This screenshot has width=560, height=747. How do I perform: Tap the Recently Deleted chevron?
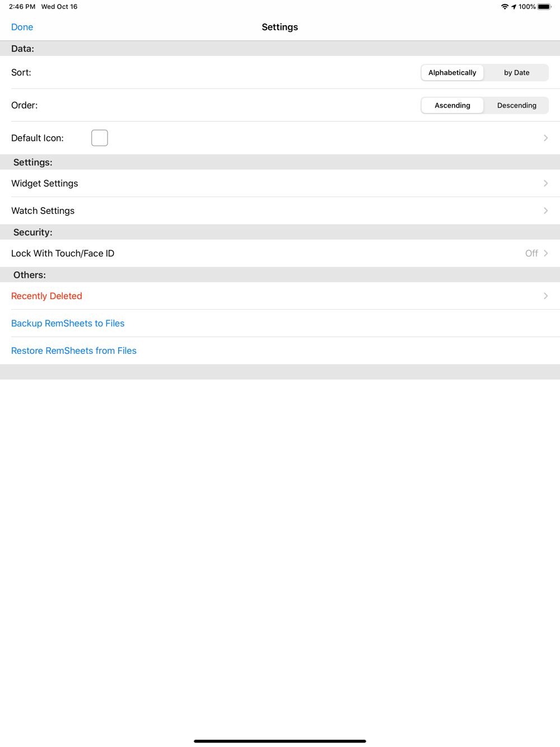point(545,296)
